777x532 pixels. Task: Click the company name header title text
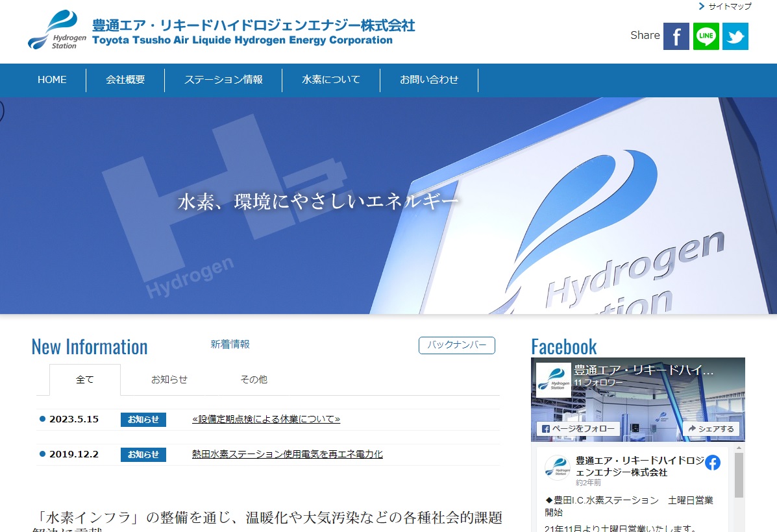(x=254, y=32)
